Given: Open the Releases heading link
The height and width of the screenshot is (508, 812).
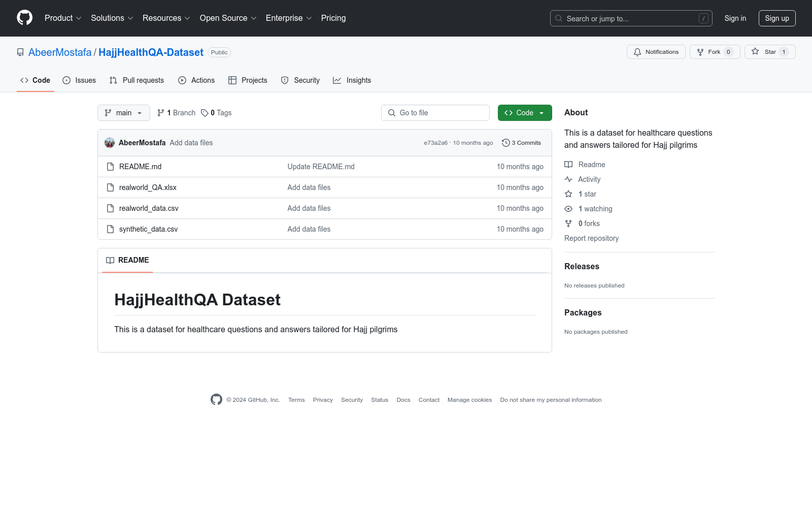Looking at the screenshot, I should pos(582,266).
